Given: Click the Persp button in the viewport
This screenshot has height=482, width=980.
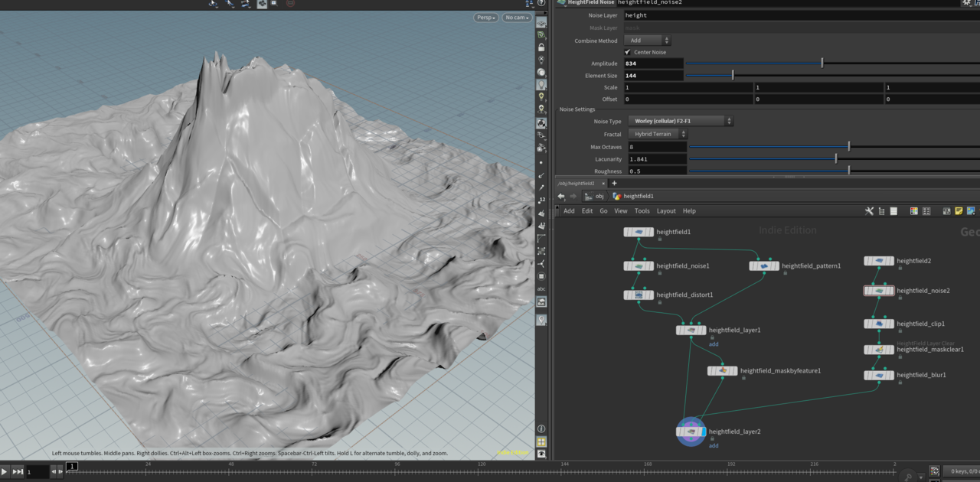Looking at the screenshot, I should tap(485, 17).
